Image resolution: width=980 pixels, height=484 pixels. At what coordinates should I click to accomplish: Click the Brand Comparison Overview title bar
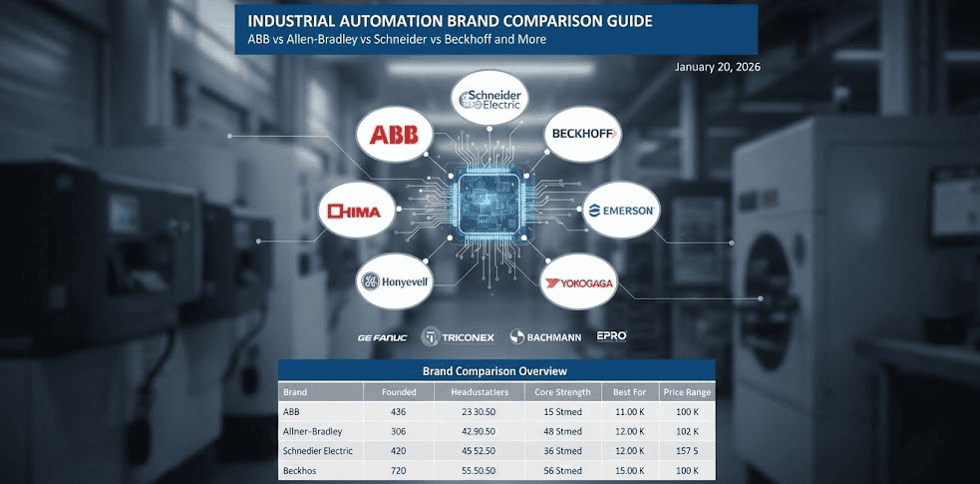(495, 370)
